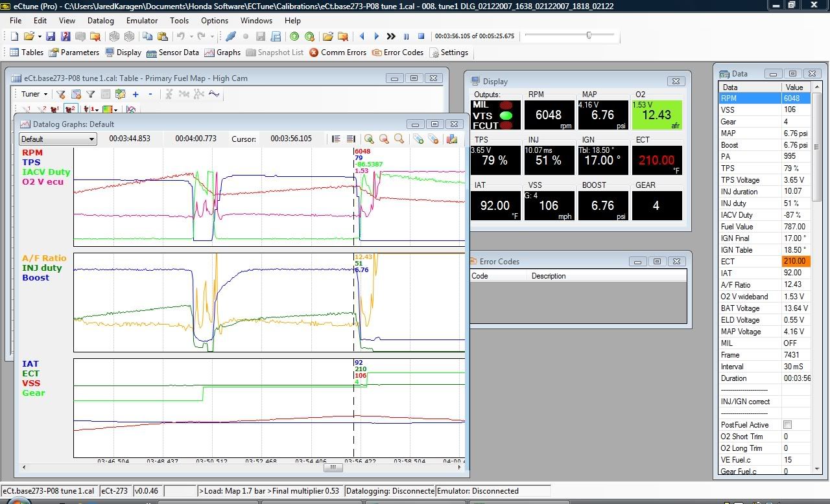Open the File menu
Image resolution: width=830 pixels, height=504 pixels.
coord(16,21)
